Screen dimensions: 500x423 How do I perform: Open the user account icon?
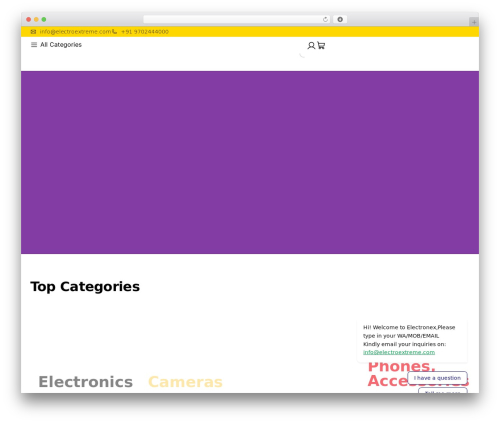coord(311,45)
